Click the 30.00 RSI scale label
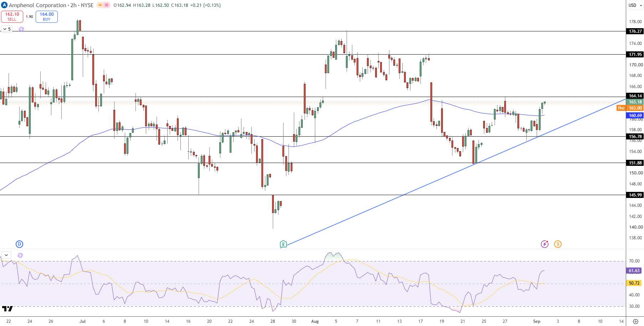 click(634, 306)
